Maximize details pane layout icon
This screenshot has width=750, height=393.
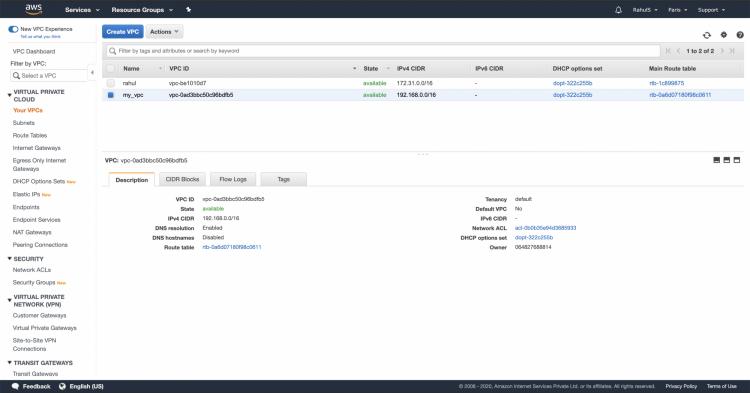pos(737,160)
